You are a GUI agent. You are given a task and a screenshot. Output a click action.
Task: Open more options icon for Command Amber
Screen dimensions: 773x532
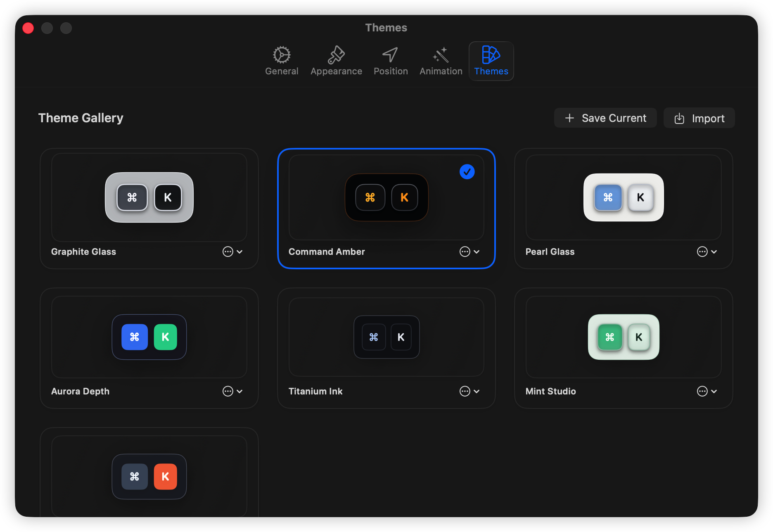(465, 252)
